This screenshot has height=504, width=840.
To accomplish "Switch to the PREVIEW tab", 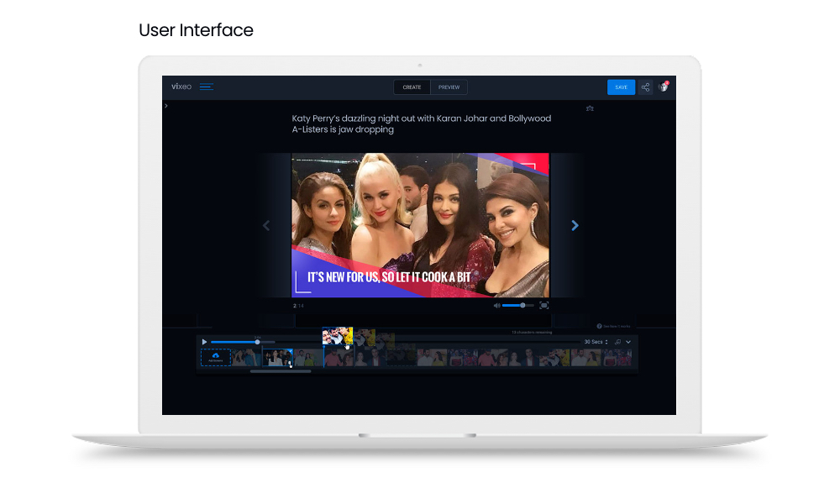I will 449,87.
